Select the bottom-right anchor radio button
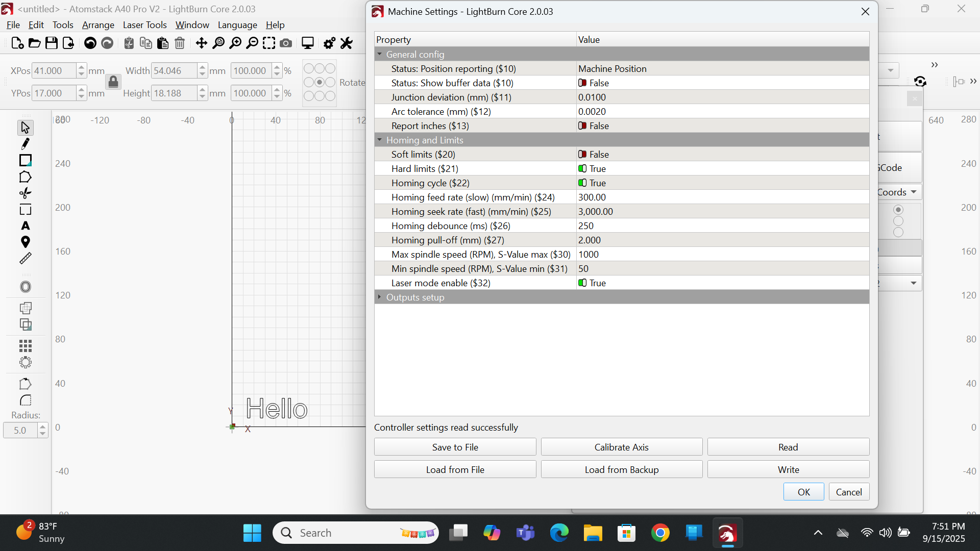The height and width of the screenshot is (551, 980). point(331,96)
